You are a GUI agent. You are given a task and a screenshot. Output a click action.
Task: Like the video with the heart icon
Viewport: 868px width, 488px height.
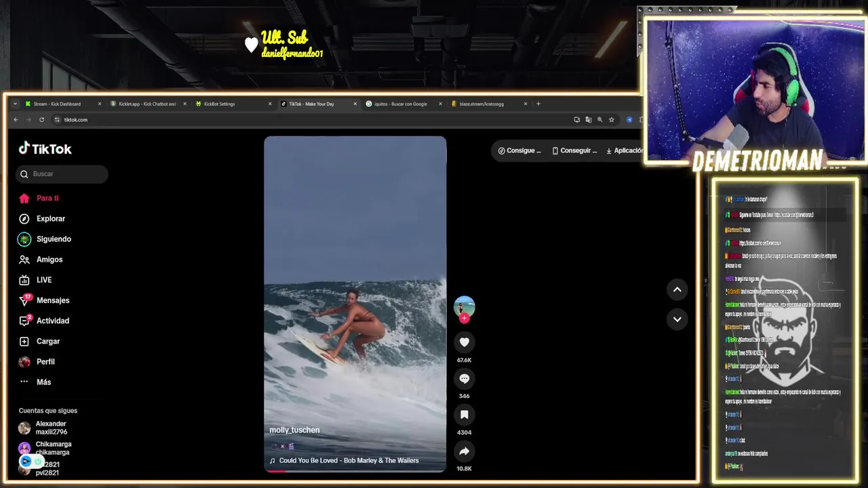pyautogui.click(x=465, y=342)
